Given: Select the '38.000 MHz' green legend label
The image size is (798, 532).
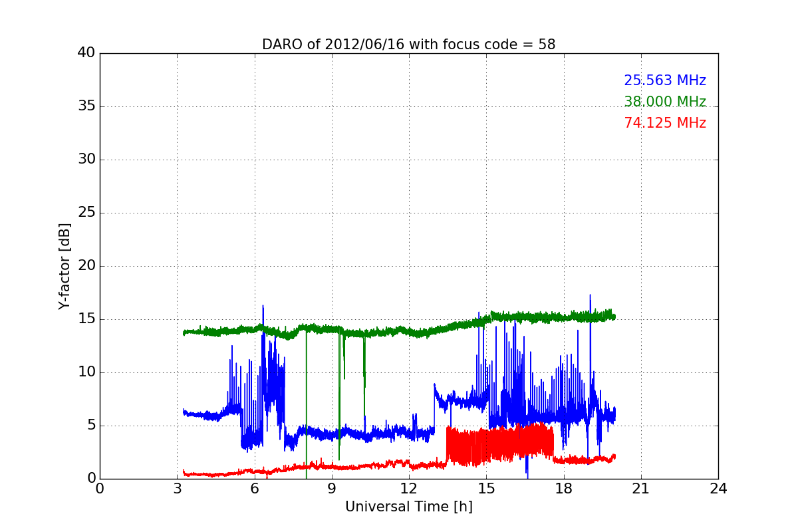Looking at the screenshot, I should coord(665,102).
